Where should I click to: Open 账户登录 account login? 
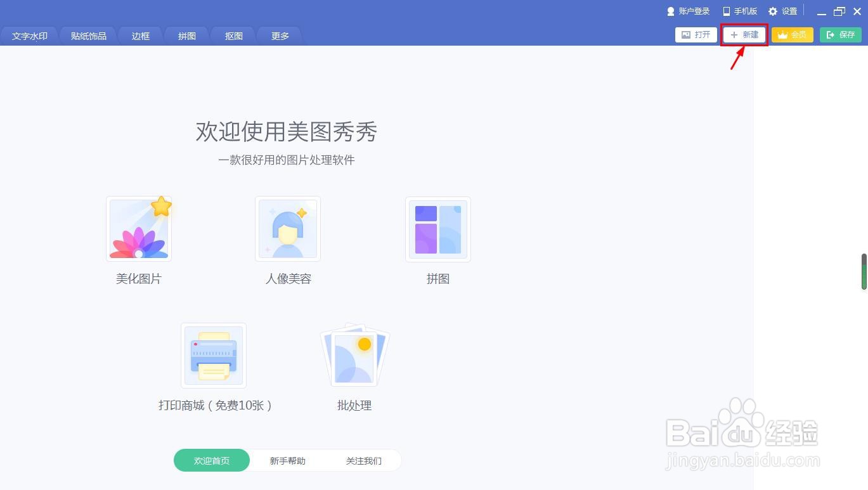point(689,11)
